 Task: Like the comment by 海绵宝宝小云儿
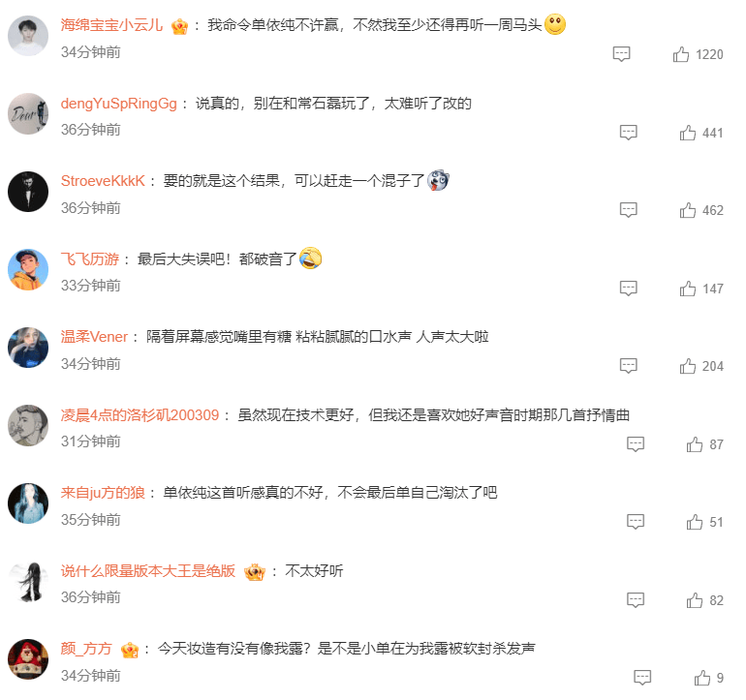tap(681, 54)
